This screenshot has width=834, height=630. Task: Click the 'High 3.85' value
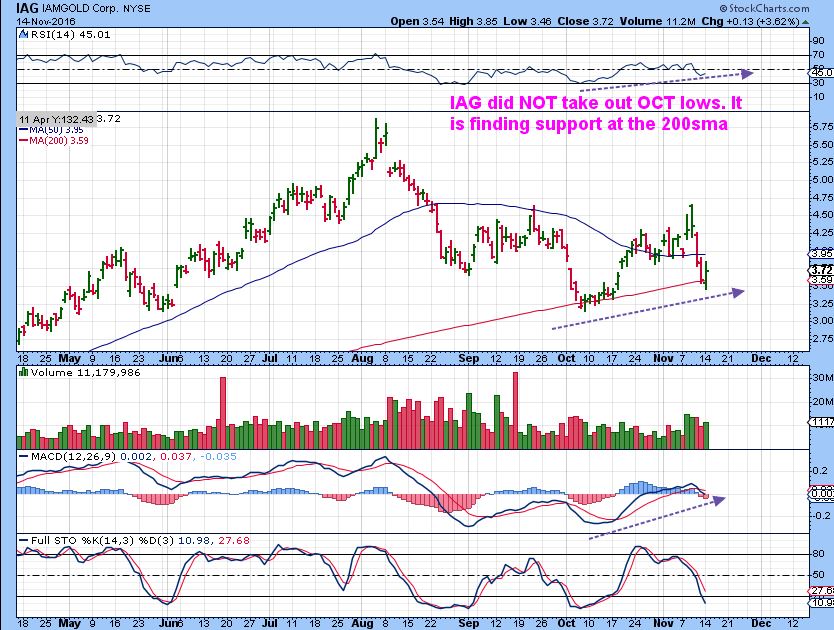click(473, 21)
